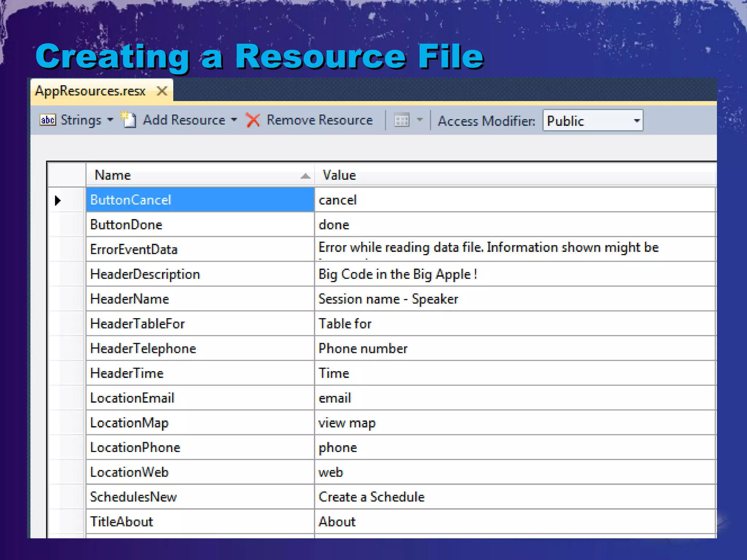Open the Access Modifier Public combo box
The height and width of the screenshot is (560, 747).
coord(593,120)
